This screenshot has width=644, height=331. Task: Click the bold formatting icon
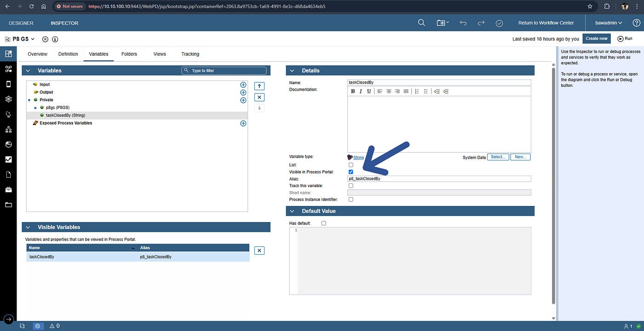[x=353, y=91]
